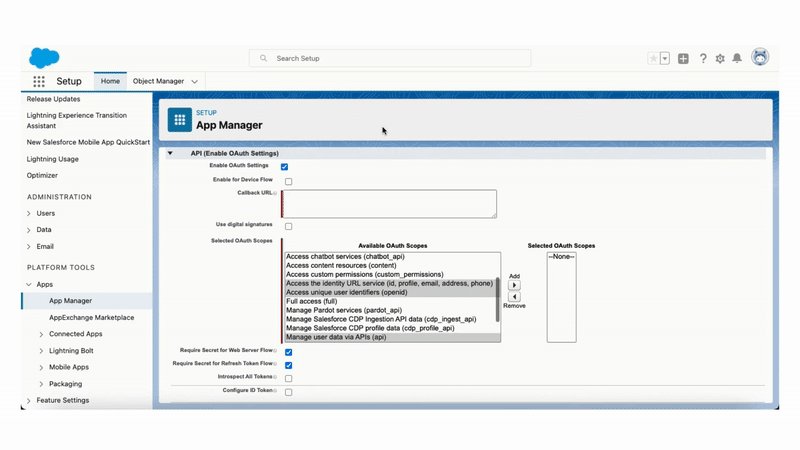The image size is (800, 450).
Task: Collapse the API (Enable OAuth Settings) section
Action: tap(170, 153)
